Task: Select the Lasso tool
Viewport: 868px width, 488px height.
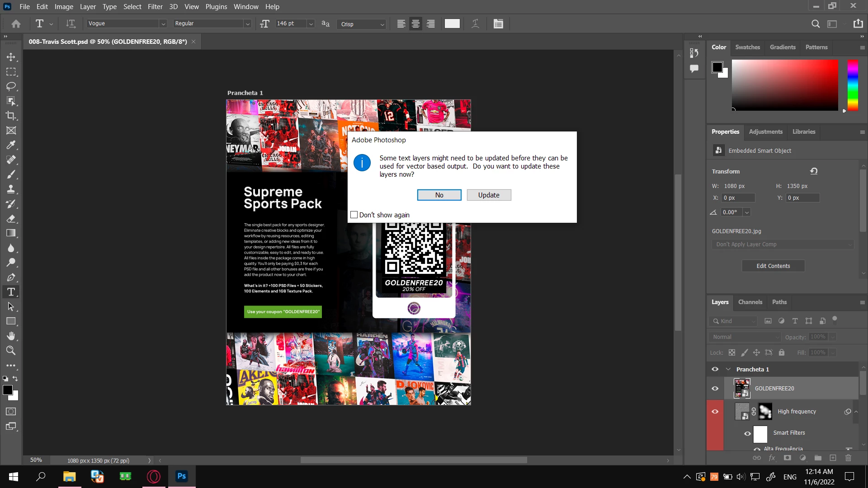Action: tap(11, 86)
